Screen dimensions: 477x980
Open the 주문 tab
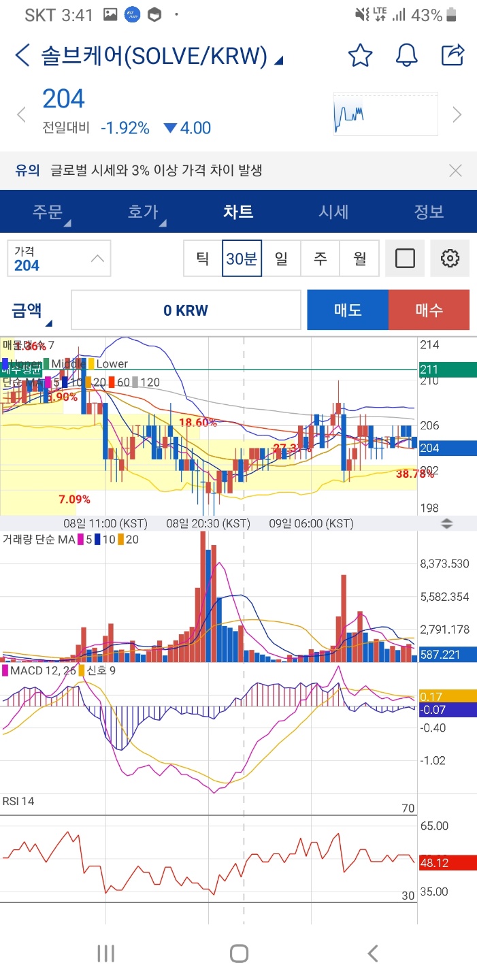pyautogui.click(x=48, y=212)
